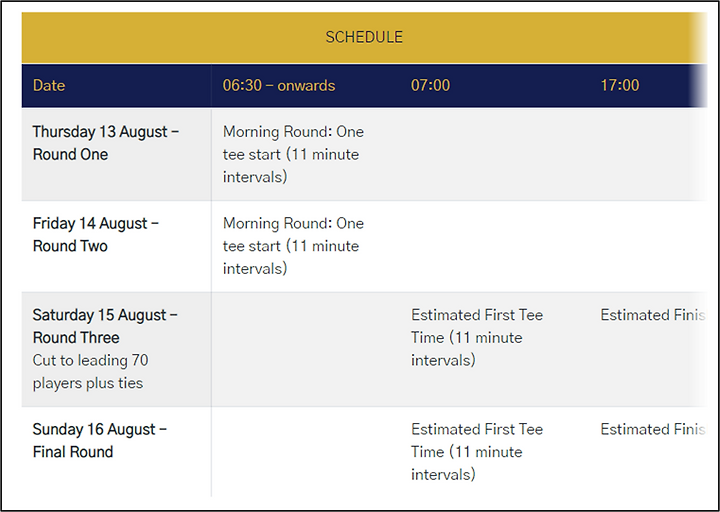The height and width of the screenshot is (512, 720).
Task: Click Sunday's Estimated Finish cell
Action: [x=653, y=429]
